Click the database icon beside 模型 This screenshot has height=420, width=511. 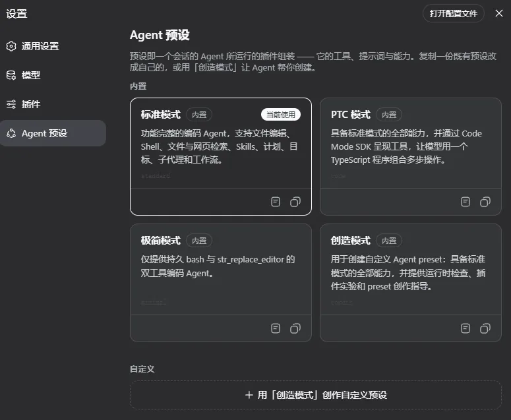11,75
